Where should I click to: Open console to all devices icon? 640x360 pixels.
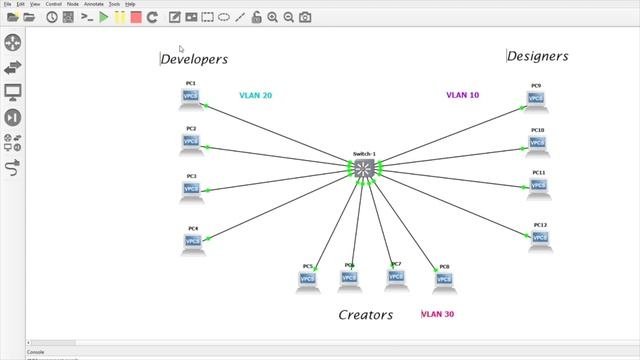pyautogui.click(x=87, y=17)
